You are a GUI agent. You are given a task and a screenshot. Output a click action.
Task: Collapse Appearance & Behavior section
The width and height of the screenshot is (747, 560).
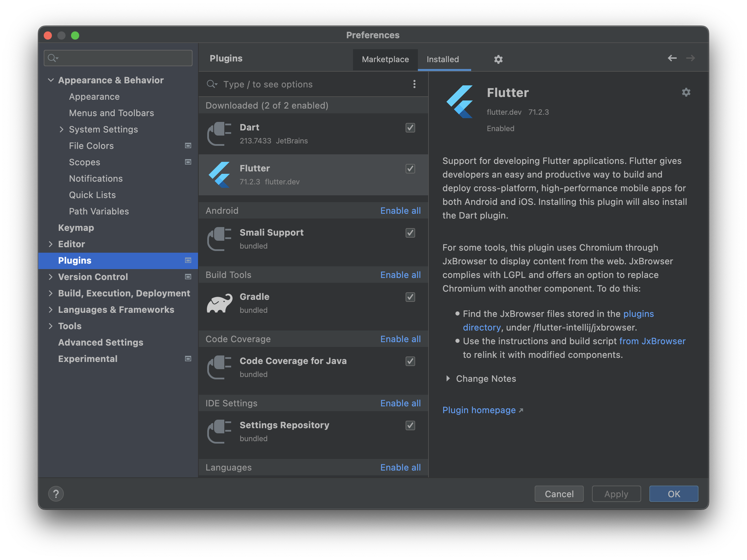[x=51, y=80]
